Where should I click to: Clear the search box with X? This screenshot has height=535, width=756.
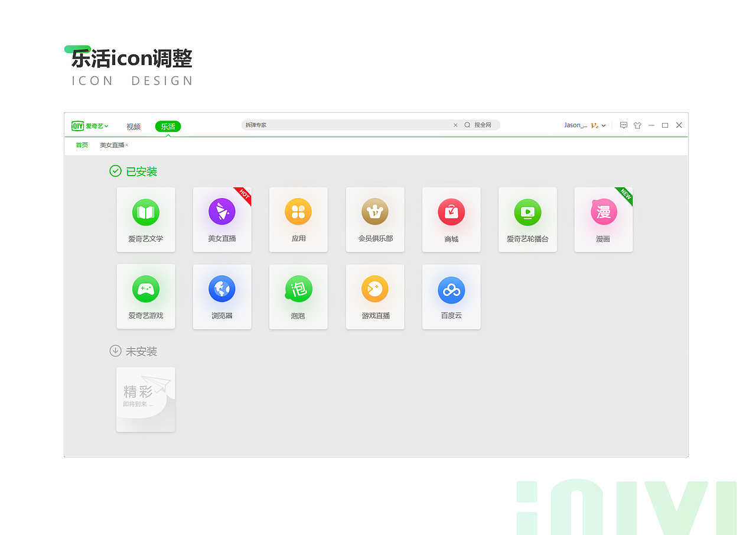(x=455, y=125)
